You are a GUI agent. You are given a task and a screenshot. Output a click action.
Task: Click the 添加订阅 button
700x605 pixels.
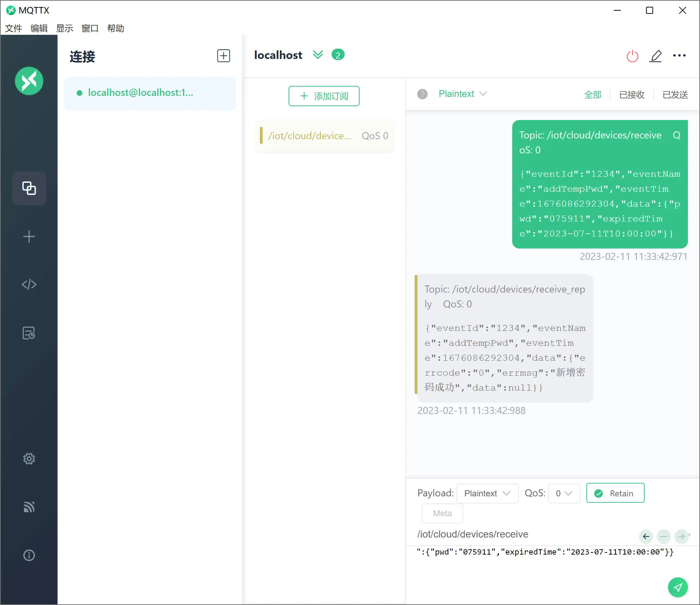click(x=324, y=96)
